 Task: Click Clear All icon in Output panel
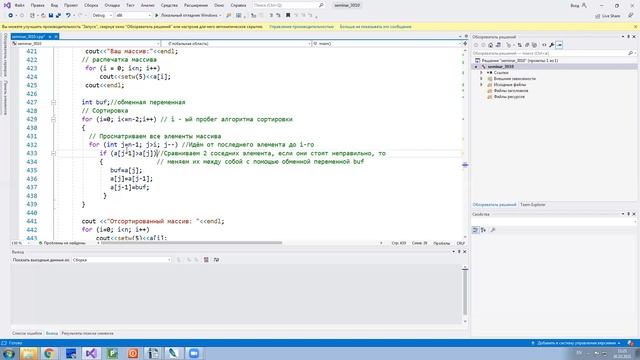(x=206, y=260)
